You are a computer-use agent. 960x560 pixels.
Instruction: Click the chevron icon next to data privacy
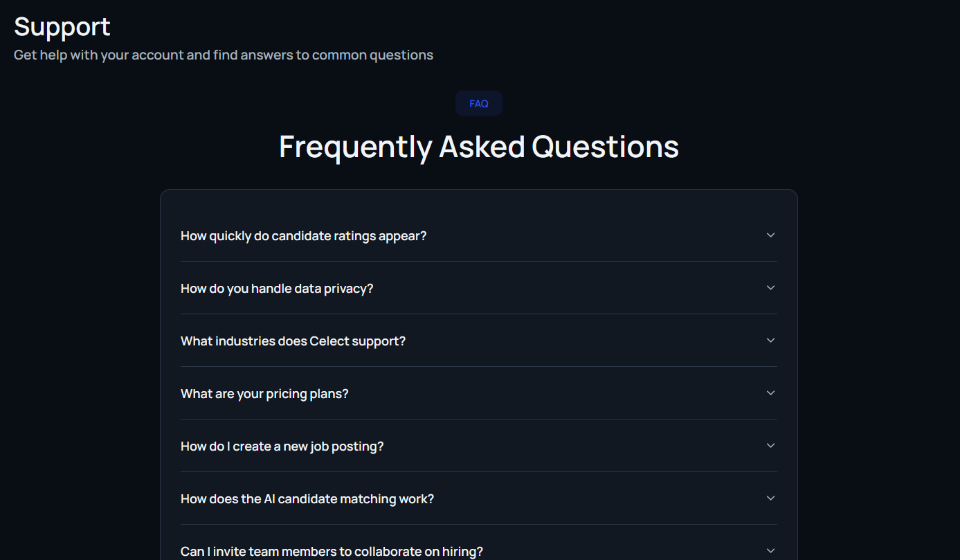[x=770, y=288]
